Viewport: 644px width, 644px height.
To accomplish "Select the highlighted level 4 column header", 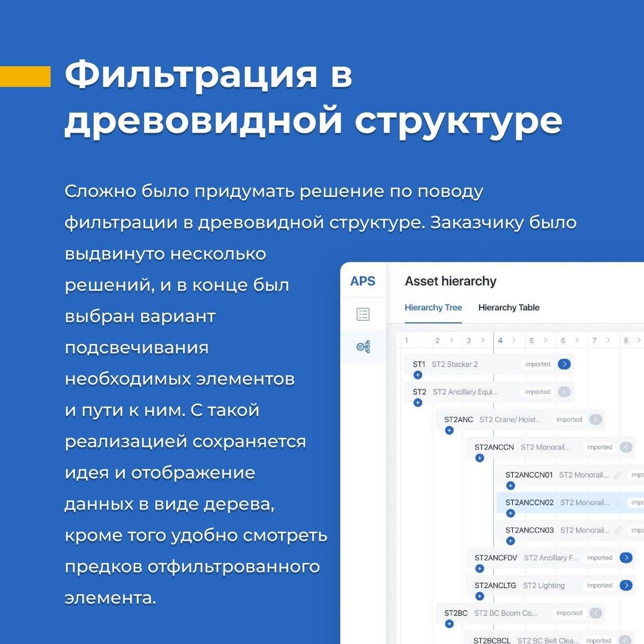I will click(x=509, y=340).
